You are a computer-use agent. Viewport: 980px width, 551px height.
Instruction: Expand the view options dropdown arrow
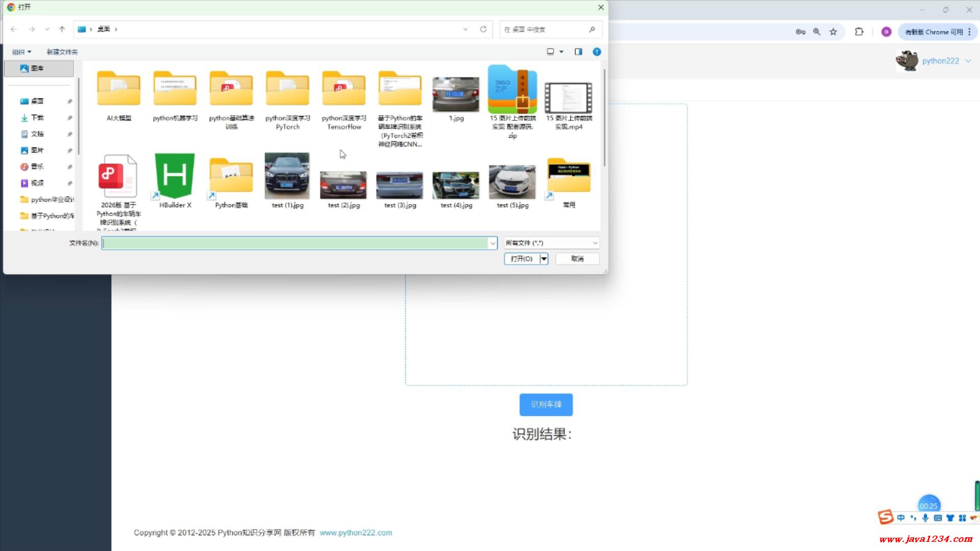coord(561,52)
